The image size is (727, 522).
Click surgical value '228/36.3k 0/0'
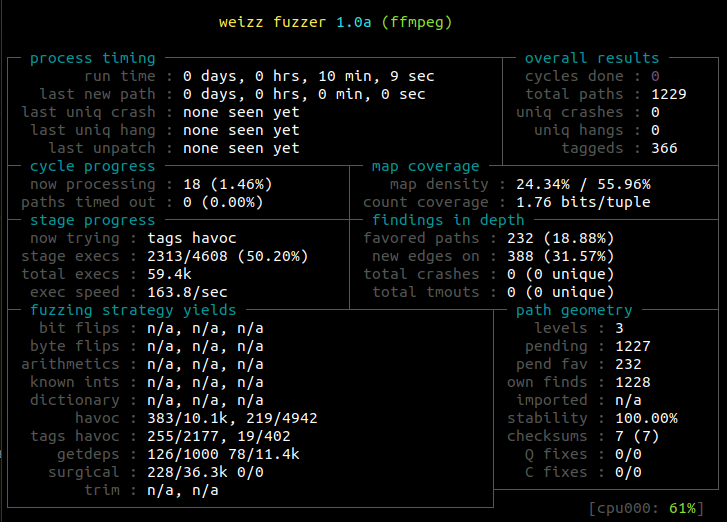point(205,472)
